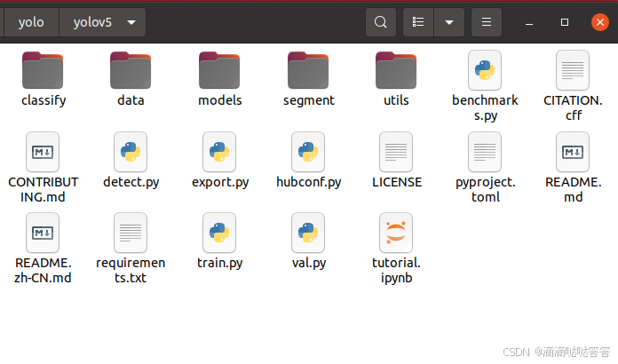Click the 'requirements.txt' file name text
The height and width of the screenshot is (364, 618).
point(131,270)
